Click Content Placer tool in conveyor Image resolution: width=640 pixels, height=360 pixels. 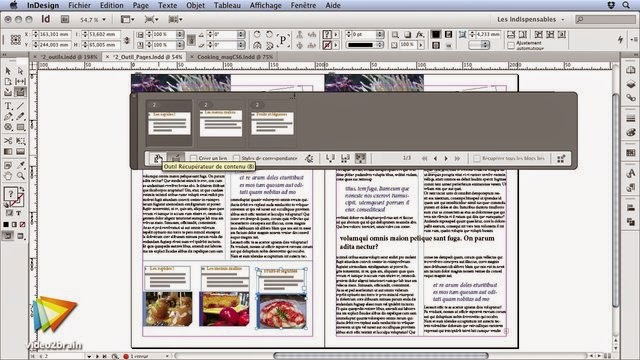176,158
